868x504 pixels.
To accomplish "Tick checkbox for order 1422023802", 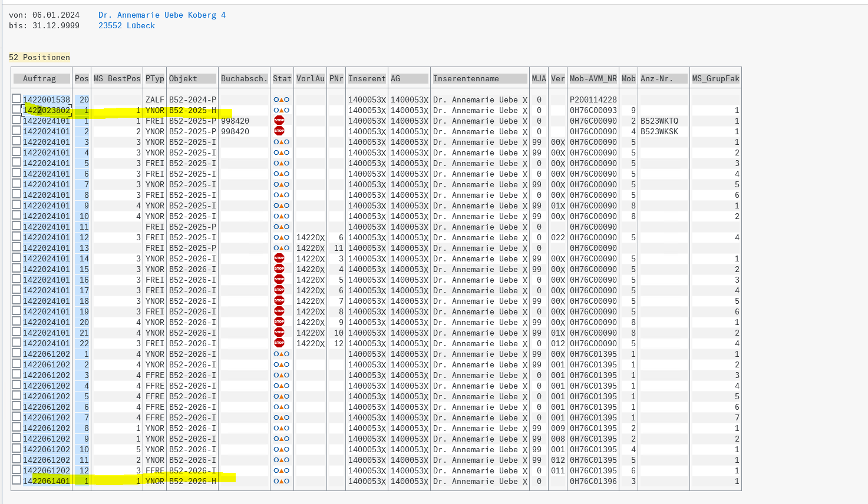I will (16, 110).
